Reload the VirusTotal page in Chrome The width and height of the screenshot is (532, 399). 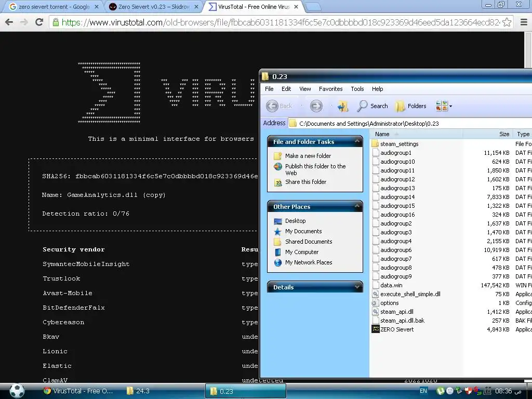coord(39,22)
